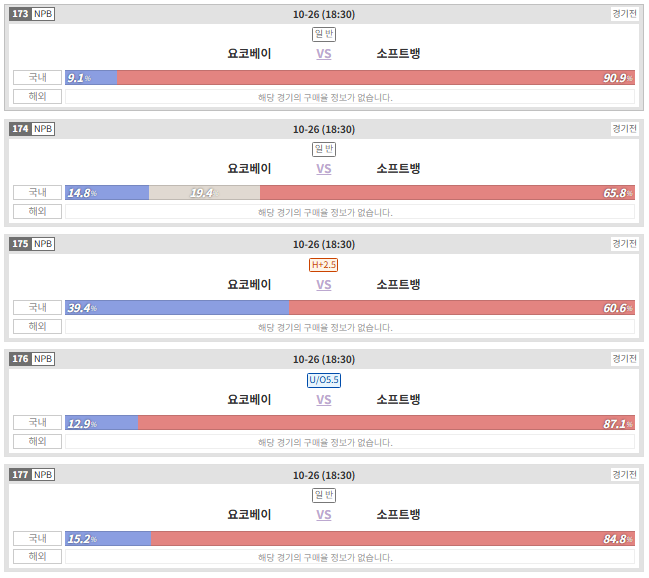Open the VS link in match 175
This screenshot has height=578, width=649.
(324, 285)
